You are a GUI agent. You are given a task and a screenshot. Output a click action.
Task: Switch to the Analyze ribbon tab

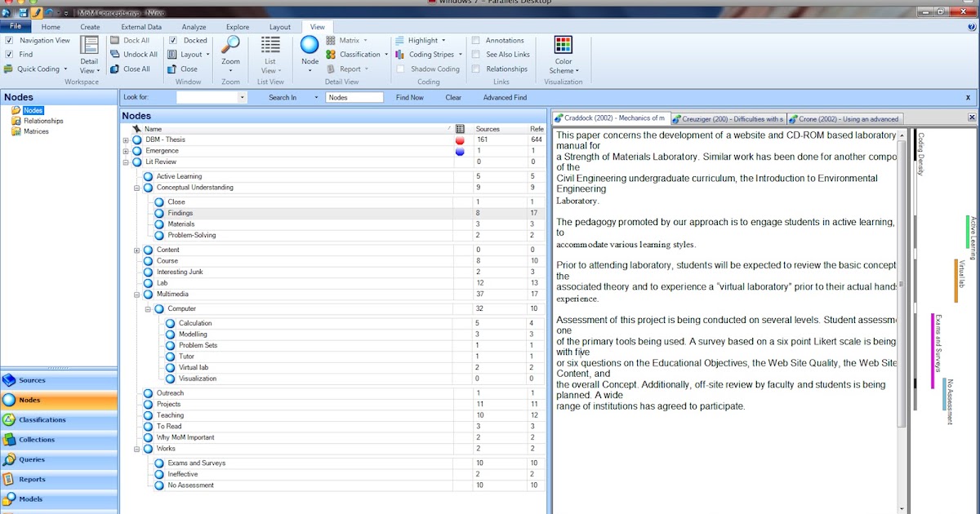click(x=194, y=27)
